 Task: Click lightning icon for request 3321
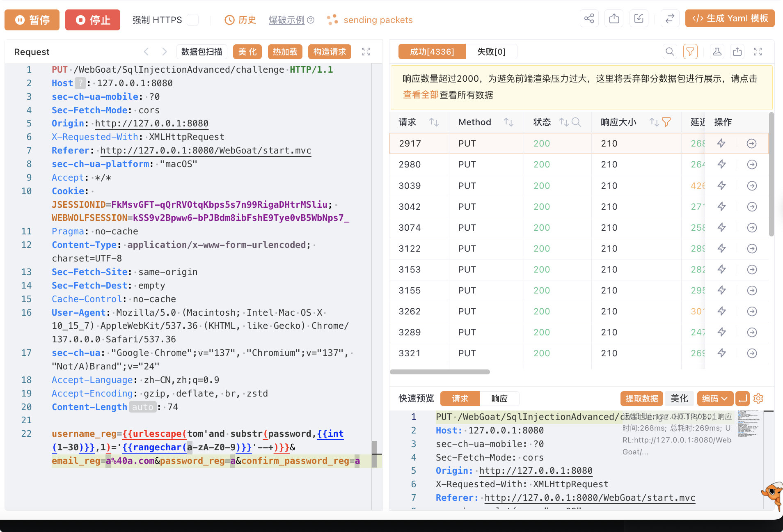[721, 353]
